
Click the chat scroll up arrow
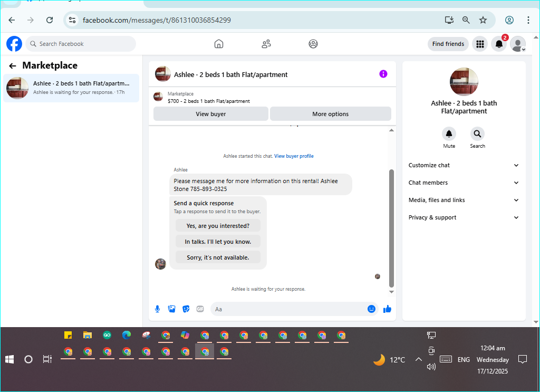(x=391, y=130)
